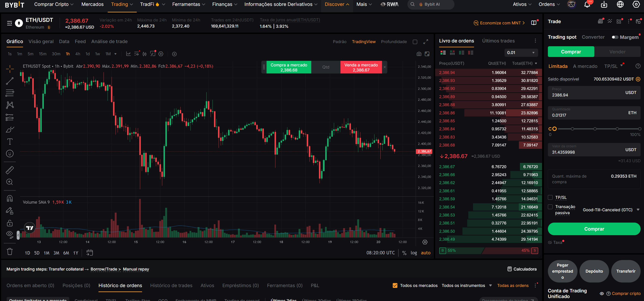This screenshot has width=644, height=301.
Task: Activate the chart zoom-in tool
Action: click(10, 182)
